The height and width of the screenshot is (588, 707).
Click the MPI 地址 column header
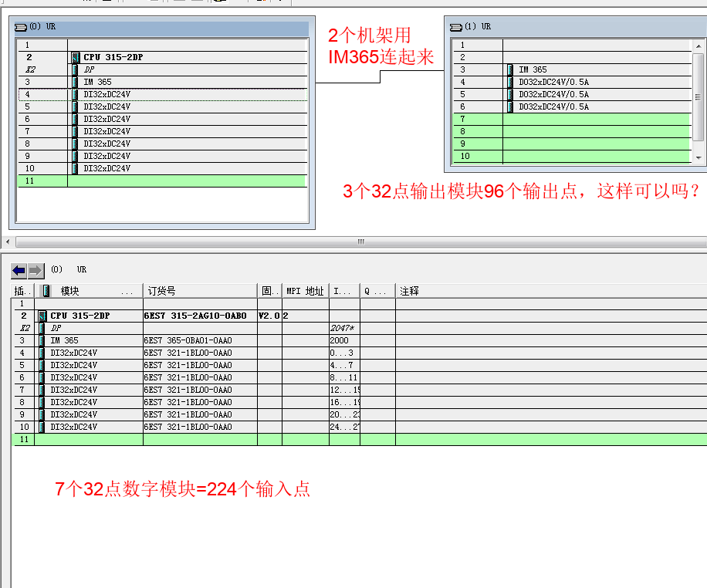pyautogui.click(x=304, y=291)
